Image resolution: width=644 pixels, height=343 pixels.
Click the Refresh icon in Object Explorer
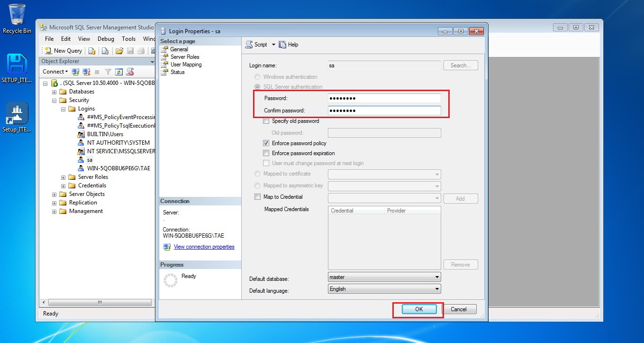tap(119, 72)
